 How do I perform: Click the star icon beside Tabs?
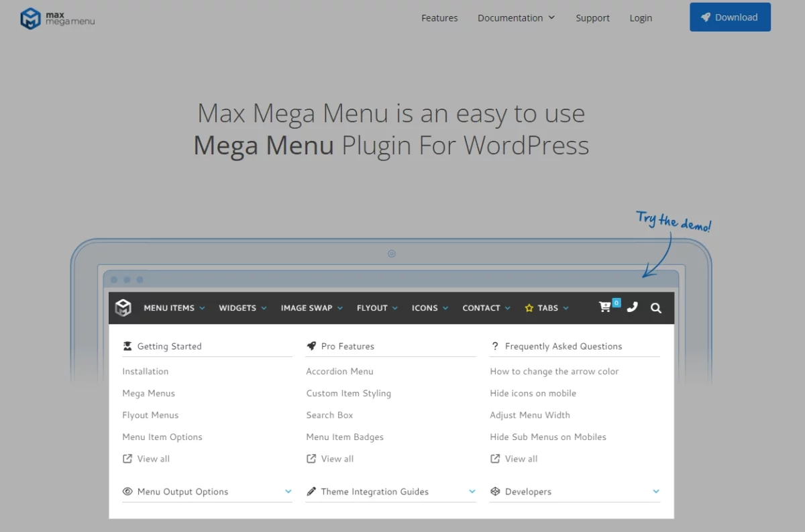pyautogui.click(x=529, y=308)
